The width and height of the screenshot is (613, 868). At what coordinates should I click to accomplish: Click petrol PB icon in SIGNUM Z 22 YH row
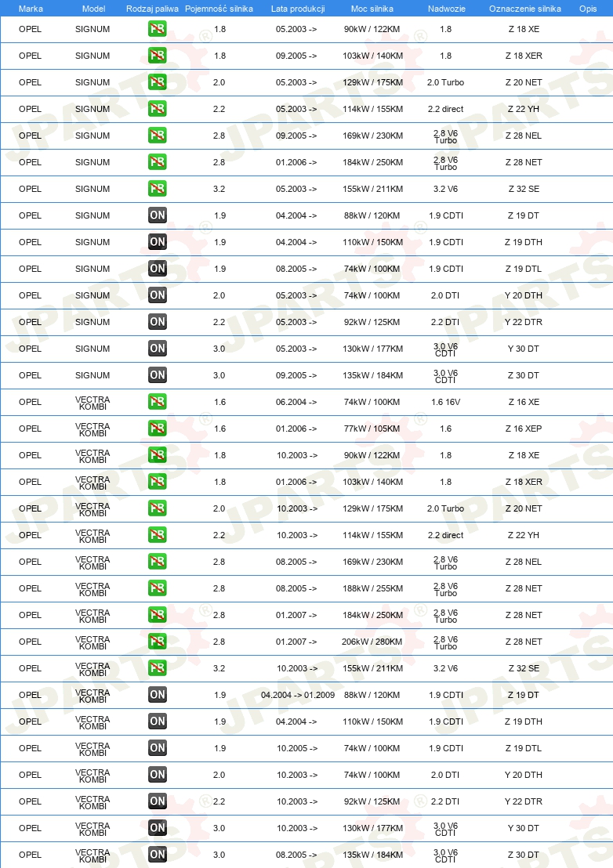(x=158, y=108)
